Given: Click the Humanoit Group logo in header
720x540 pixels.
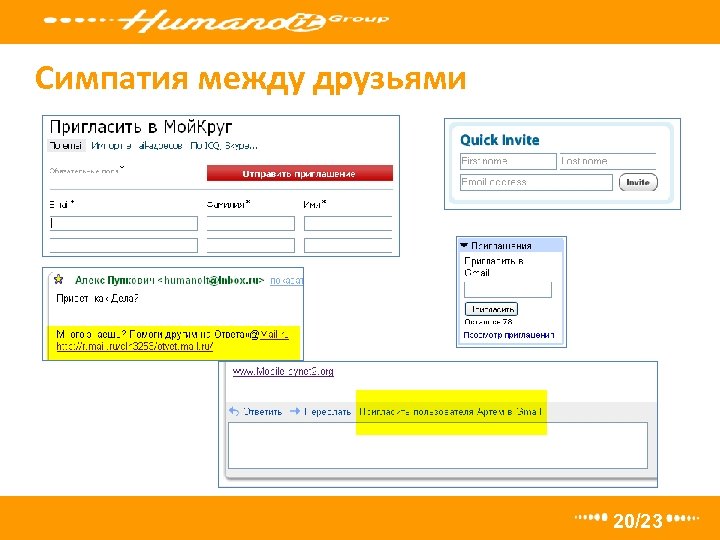Looking at the screenshot, I should click(x=216, y=20).
